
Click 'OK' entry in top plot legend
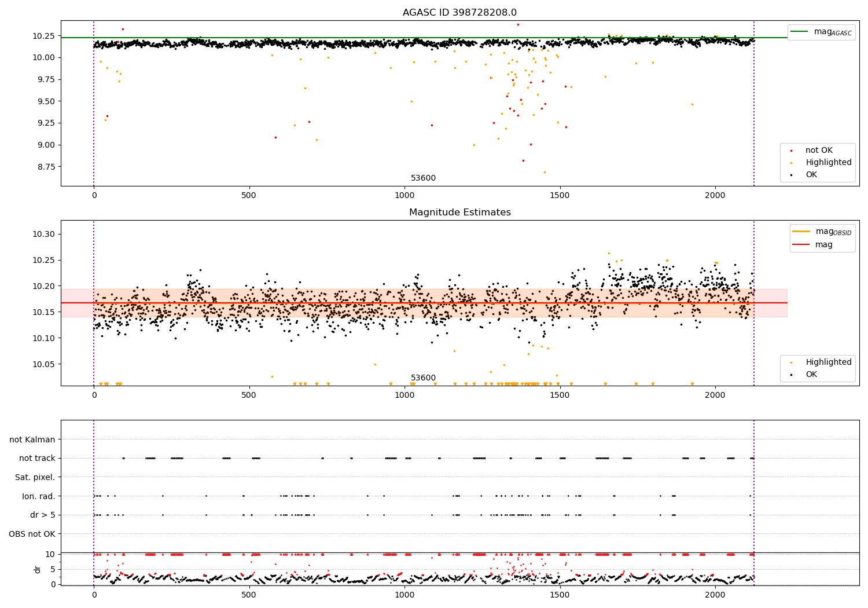click(x=811, y=175)
